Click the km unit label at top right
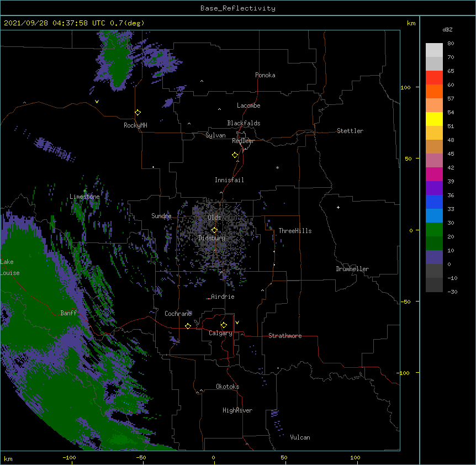The width and height of the screenshot is (476, 465). [411, 23]
